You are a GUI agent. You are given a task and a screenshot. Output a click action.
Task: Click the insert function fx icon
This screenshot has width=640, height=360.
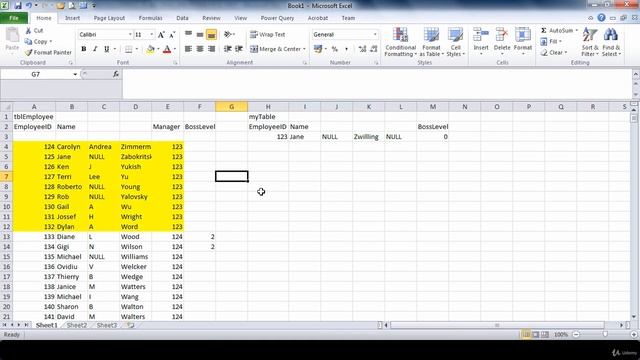click(x=116, y=74)
